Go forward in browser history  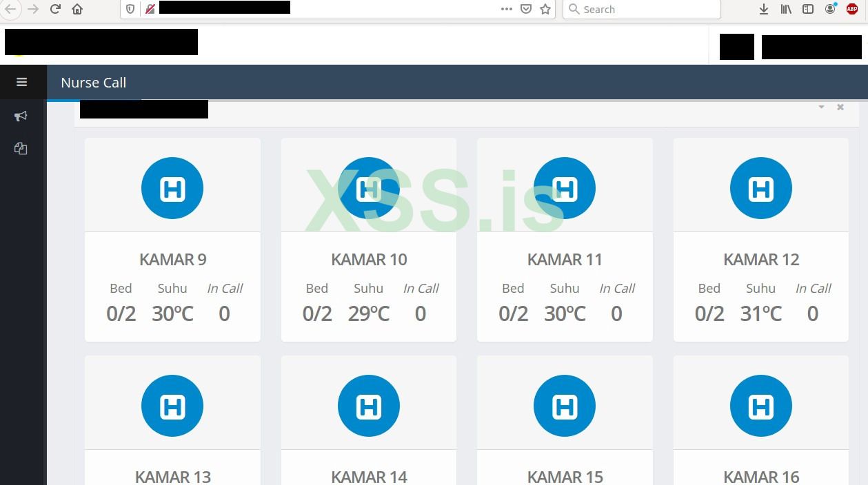pyautogui.click(x=33, y=9)
